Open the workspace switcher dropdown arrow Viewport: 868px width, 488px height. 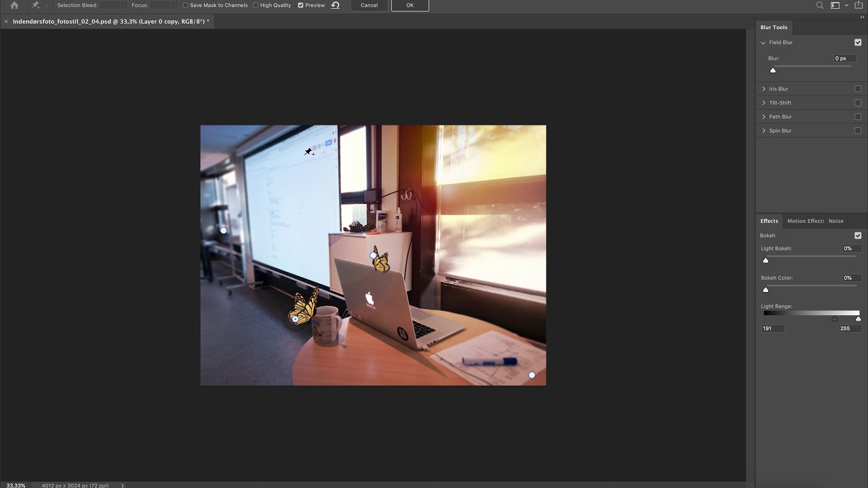(x=846, y=5)
